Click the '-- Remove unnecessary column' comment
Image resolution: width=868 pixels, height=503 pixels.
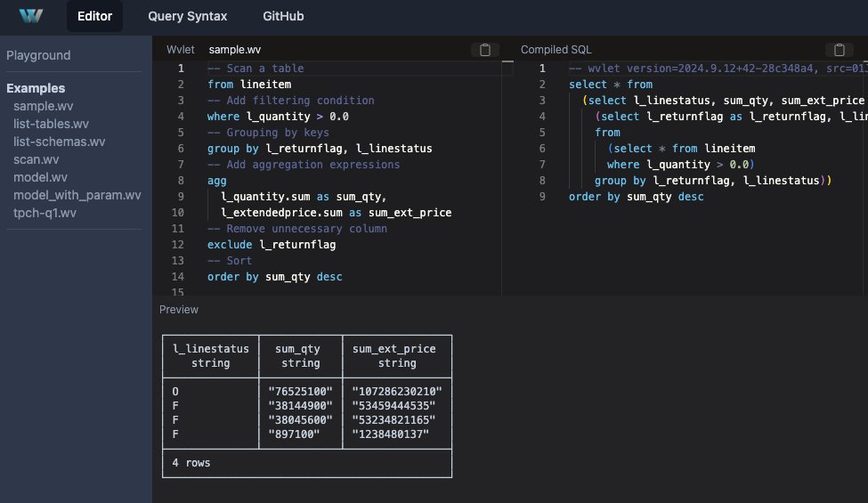[297, 229]
